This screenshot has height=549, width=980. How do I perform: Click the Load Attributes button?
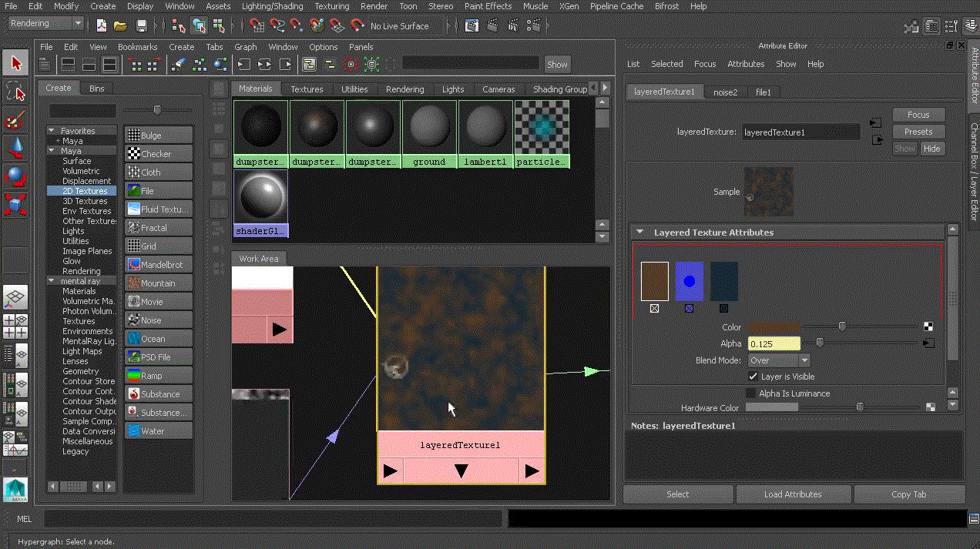(793, 494)
